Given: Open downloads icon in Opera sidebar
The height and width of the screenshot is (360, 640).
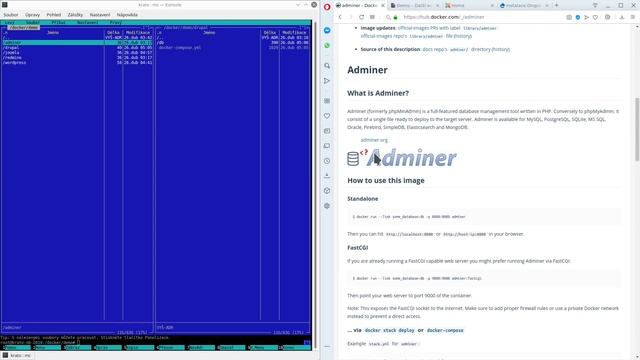Looking at the screenshot, I should (327, 176).
